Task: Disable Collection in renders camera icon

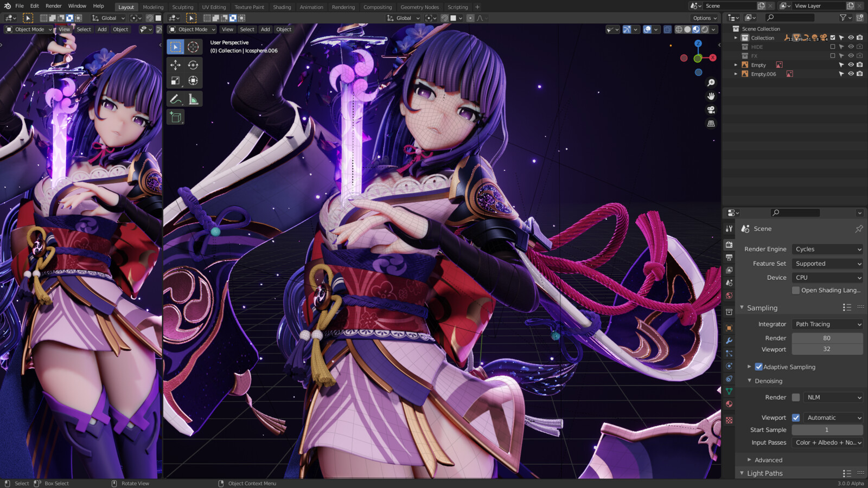Action: [x=860, y=38]
